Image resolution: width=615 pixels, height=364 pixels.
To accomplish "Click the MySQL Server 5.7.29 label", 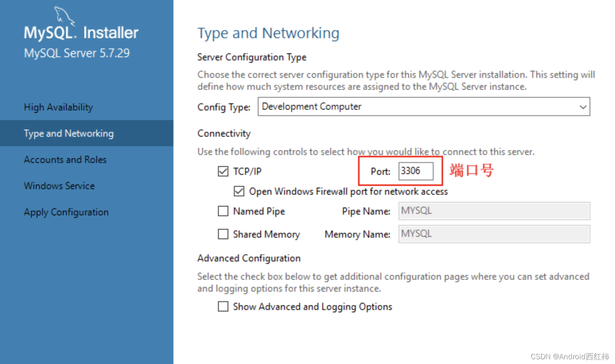I will [76, 53].
